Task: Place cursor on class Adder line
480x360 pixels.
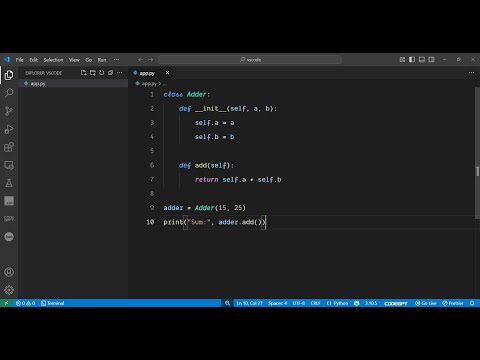Action: pos(187,94)
